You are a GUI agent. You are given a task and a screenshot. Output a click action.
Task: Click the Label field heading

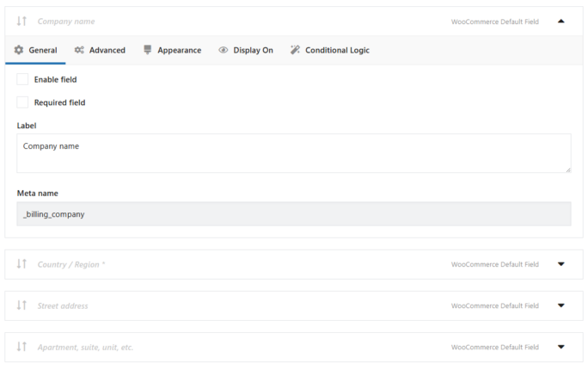(x=27, y=126)
